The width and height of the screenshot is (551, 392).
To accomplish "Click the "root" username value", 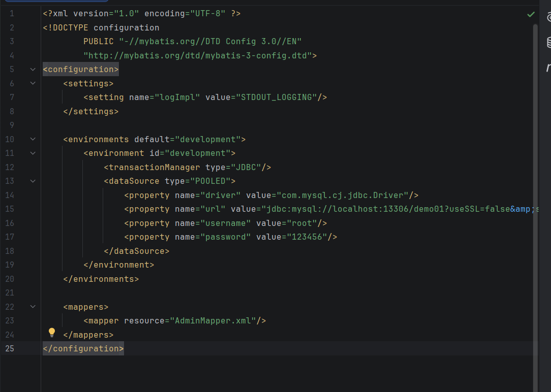I will click(x=302, y=223).
